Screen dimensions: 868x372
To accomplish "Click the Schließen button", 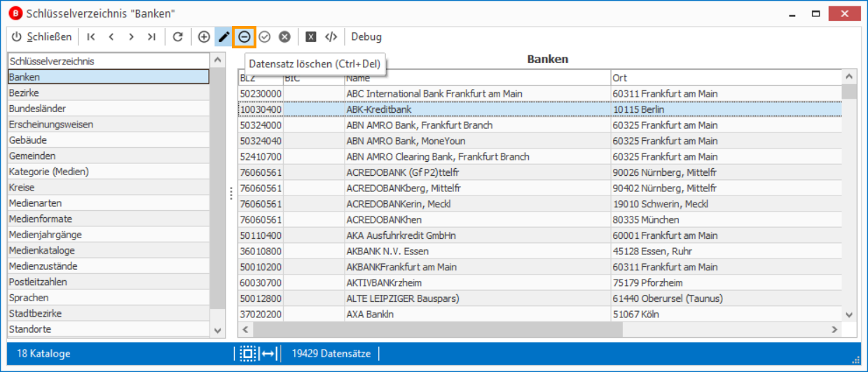I will tap(42, 37).
